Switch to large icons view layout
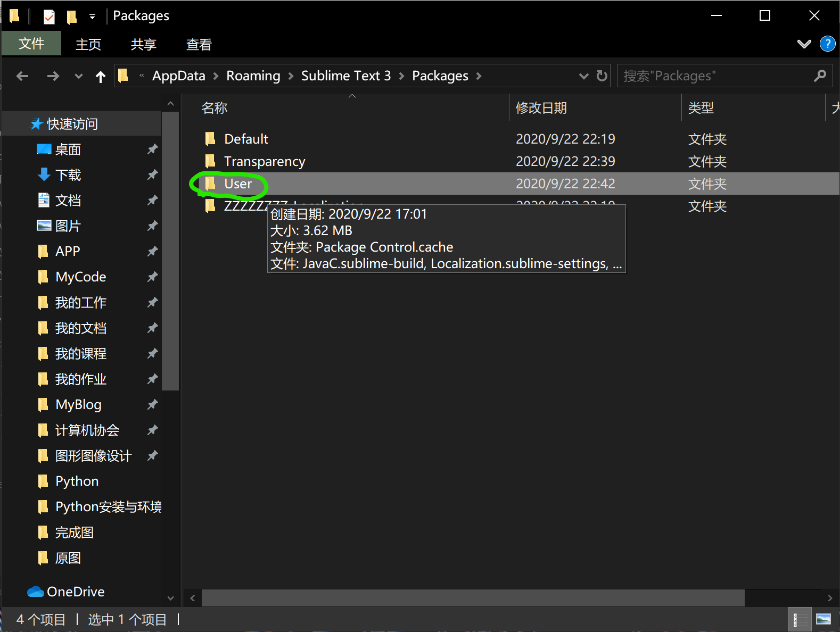 pyautogui.click(x=823, y=619)
